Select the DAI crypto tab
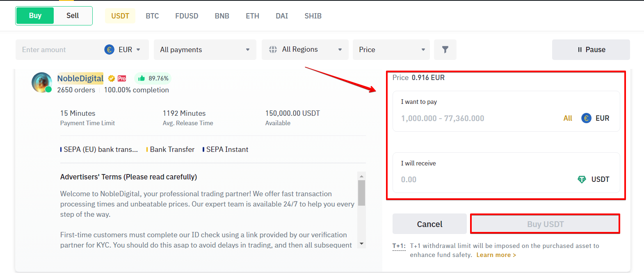The width and height of the screenshot is (644, 273). 282,16
